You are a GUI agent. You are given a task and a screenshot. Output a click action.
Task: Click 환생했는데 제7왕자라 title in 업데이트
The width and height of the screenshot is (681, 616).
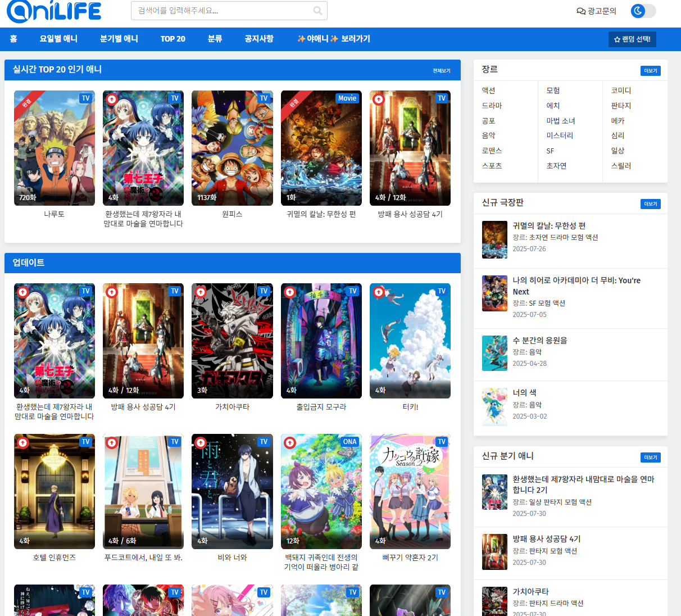point(55,411)
